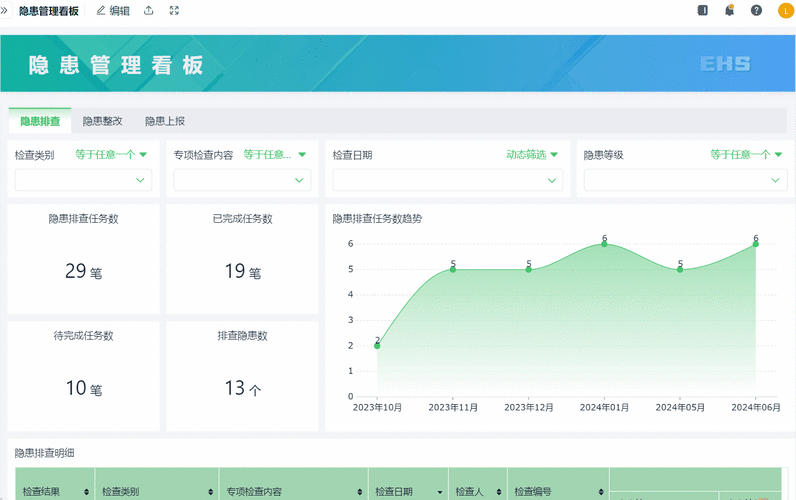Switch to the 隐患整改 tab
Viewport: 796px width, 500px height.
[103, 121]
